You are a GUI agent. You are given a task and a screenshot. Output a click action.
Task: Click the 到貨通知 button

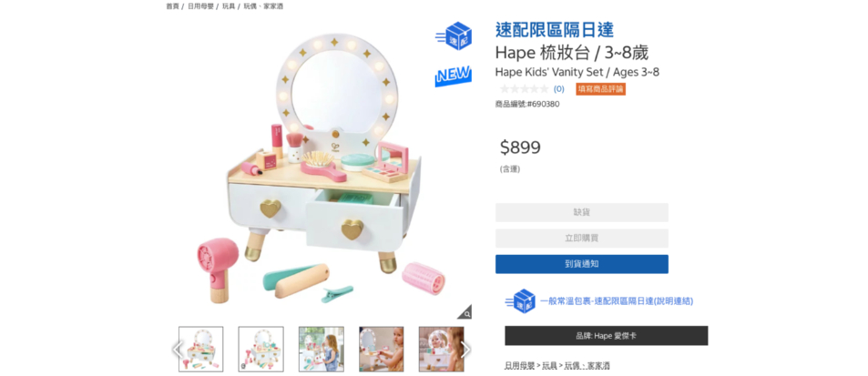(x=582, y=264)
